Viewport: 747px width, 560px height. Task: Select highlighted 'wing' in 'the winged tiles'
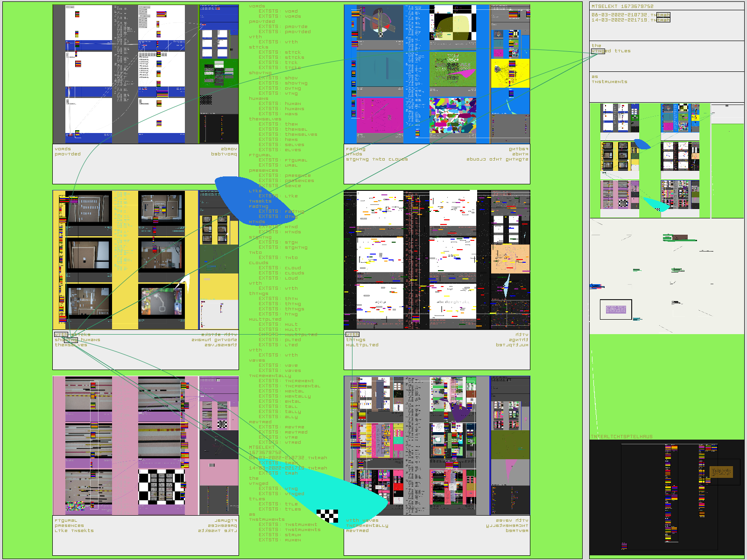598,51
